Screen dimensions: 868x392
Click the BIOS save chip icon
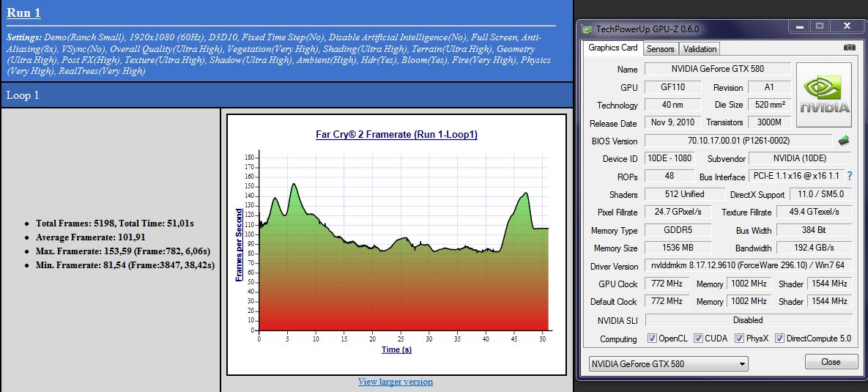pyautogui.click(x=845, y=141)
